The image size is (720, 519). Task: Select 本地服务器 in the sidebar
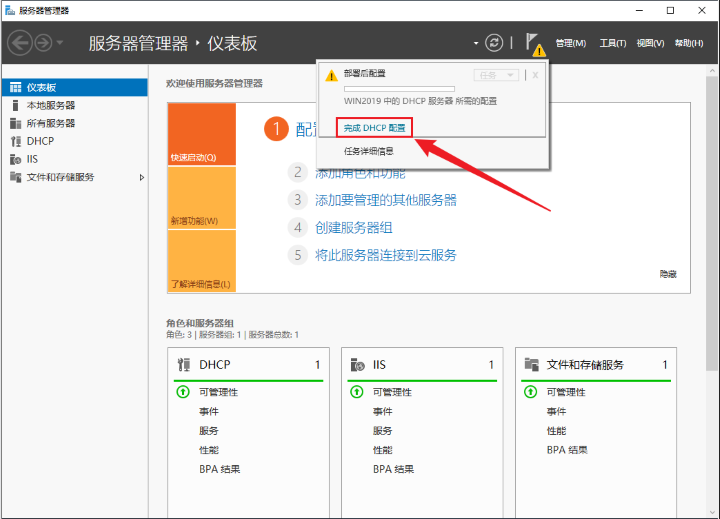(x=75, y=105)
